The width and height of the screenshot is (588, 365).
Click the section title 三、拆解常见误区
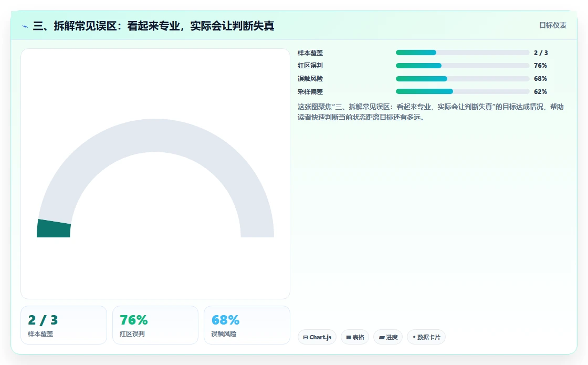pos(153,26)
